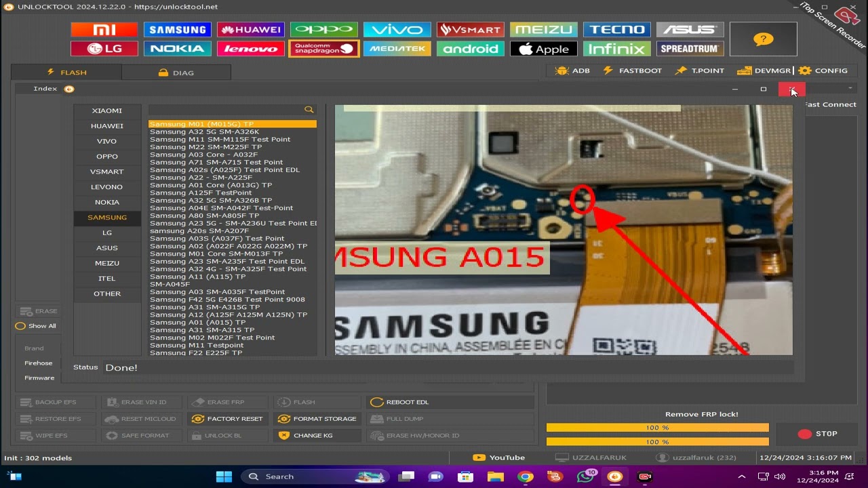The width and height of the screenshot is (868, 488).
Task: Select Samsung F42 5G E426B Test Point 9008
Action: click(233, 299)
